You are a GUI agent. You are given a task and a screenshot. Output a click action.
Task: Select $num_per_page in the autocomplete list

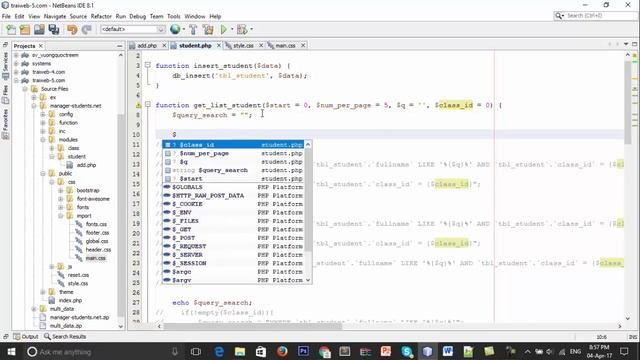[233, 153]
